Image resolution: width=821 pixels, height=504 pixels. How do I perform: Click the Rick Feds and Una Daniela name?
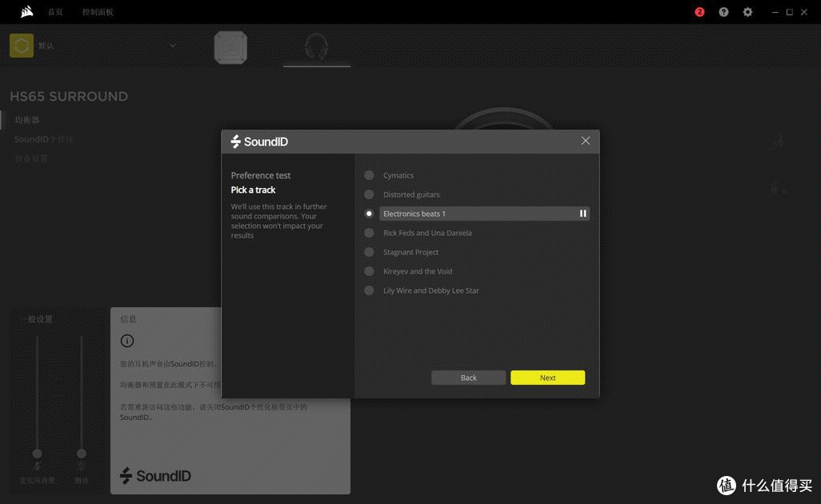427,233
